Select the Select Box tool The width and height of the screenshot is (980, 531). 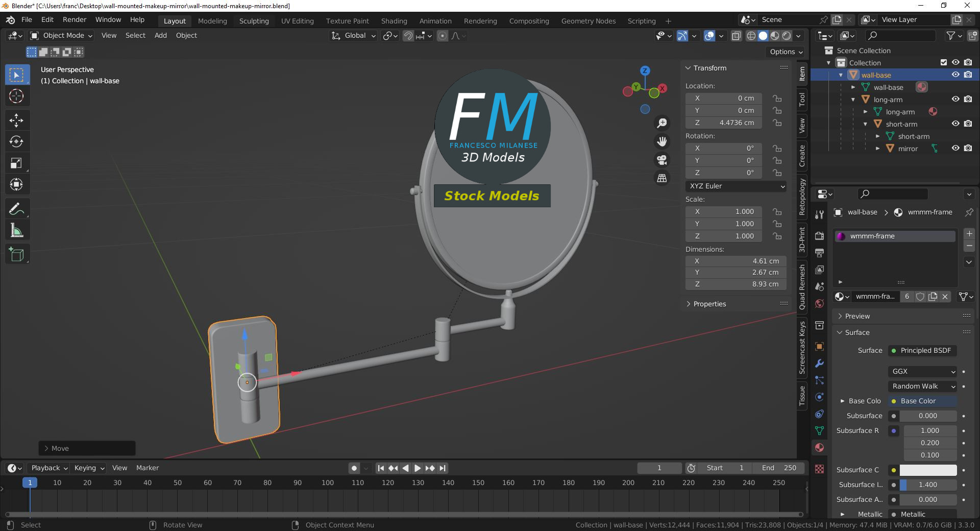[x=17, y=75]
